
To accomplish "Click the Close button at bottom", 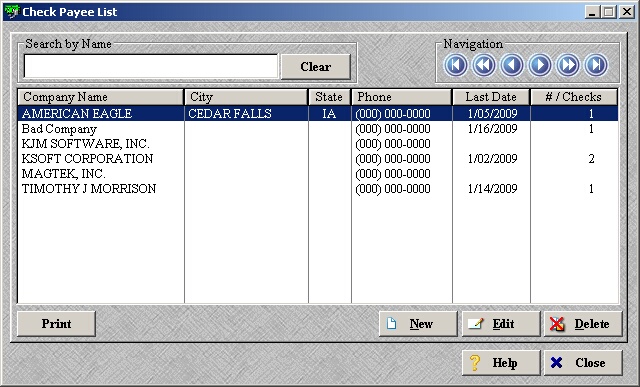I will [x=583, y=363].
